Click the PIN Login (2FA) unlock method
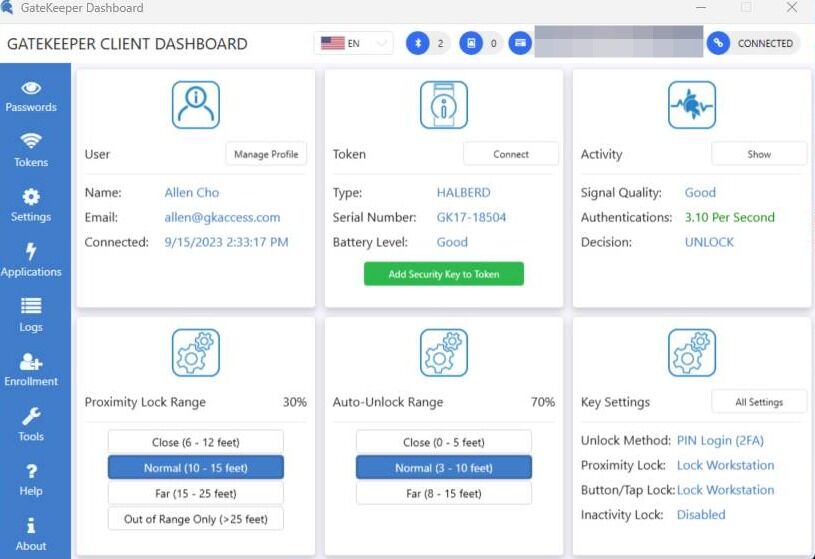 coord(720,440)
